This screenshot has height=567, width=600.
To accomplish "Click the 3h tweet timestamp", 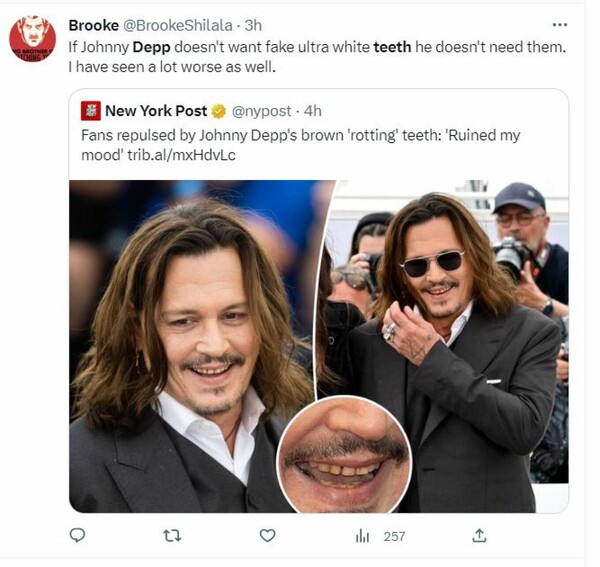I will [253, 25].
